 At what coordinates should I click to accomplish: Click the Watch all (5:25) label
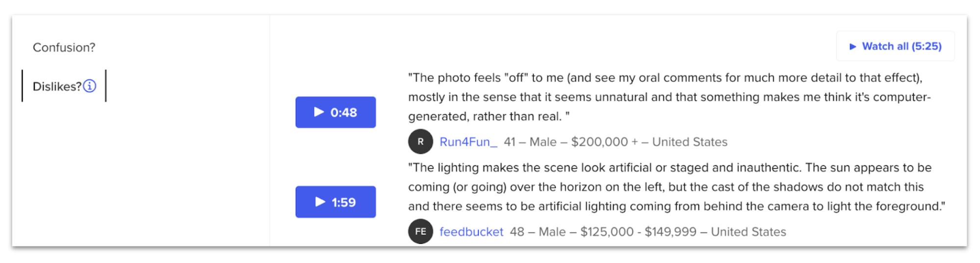click(902, 47)
